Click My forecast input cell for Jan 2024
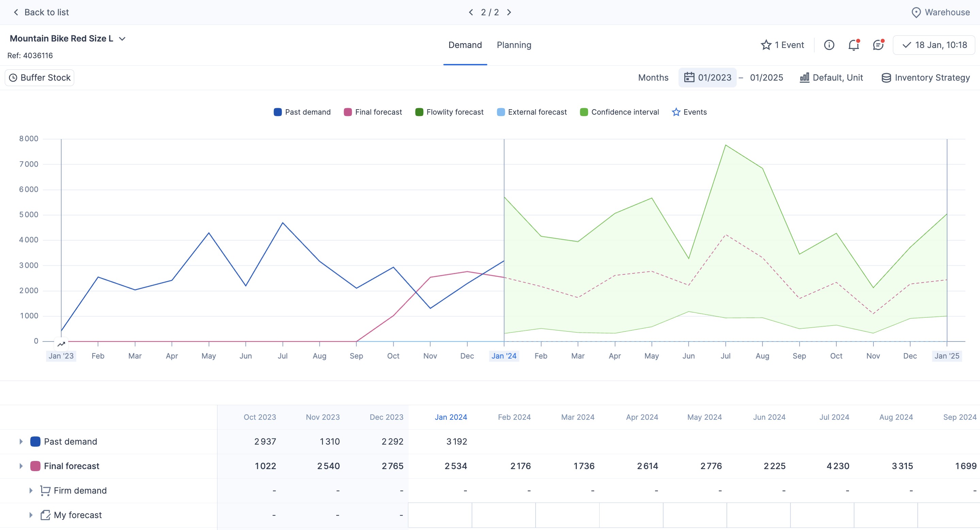Screen dimensions: 980x530 (x=440, y=515)
